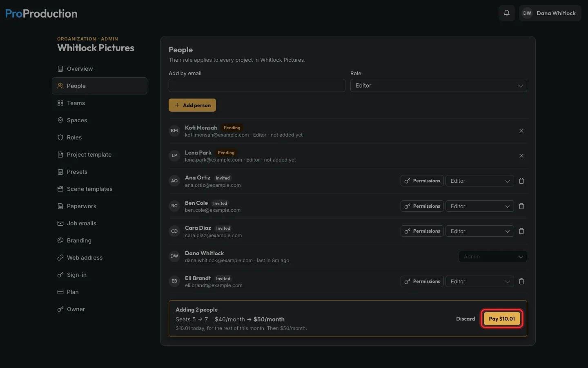
Task: Open the Plan page
Action: point(100,292)
